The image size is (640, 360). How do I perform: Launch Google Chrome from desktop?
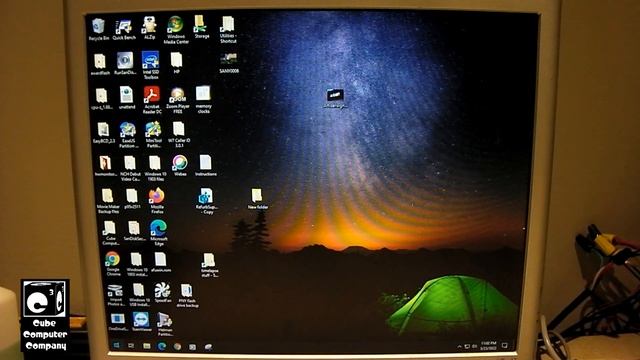(113, 264)
